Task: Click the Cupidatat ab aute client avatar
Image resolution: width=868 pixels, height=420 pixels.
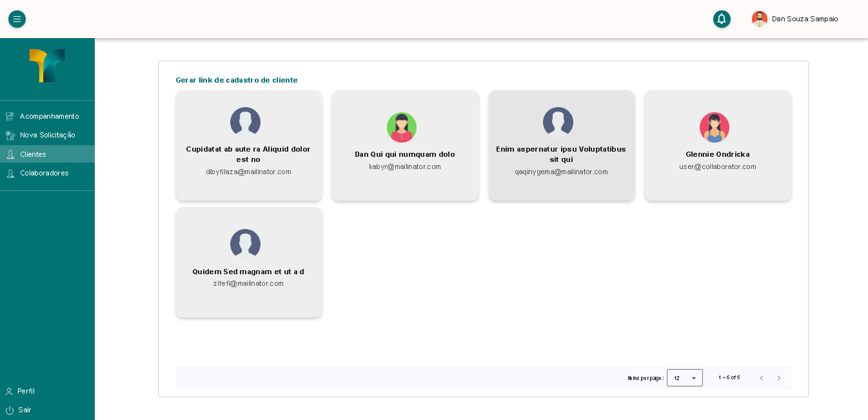Action: tap(245, 122)
